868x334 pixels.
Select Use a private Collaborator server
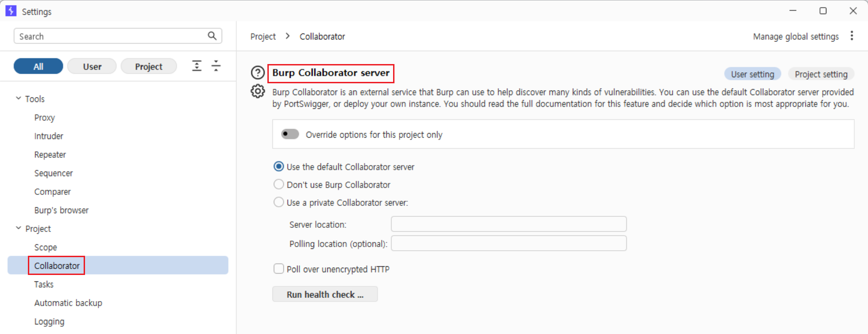click(278, 202)
